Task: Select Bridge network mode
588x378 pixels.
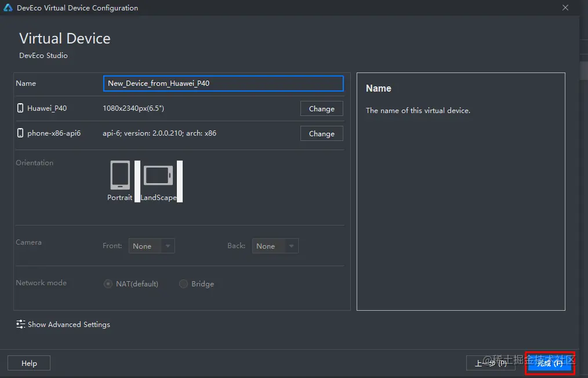Action: click(183, 284)
